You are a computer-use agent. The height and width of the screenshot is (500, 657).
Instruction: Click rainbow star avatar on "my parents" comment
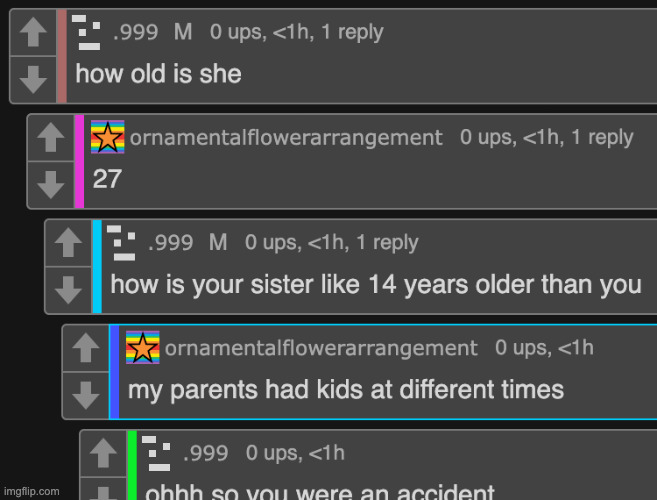[x=143, y=347]
